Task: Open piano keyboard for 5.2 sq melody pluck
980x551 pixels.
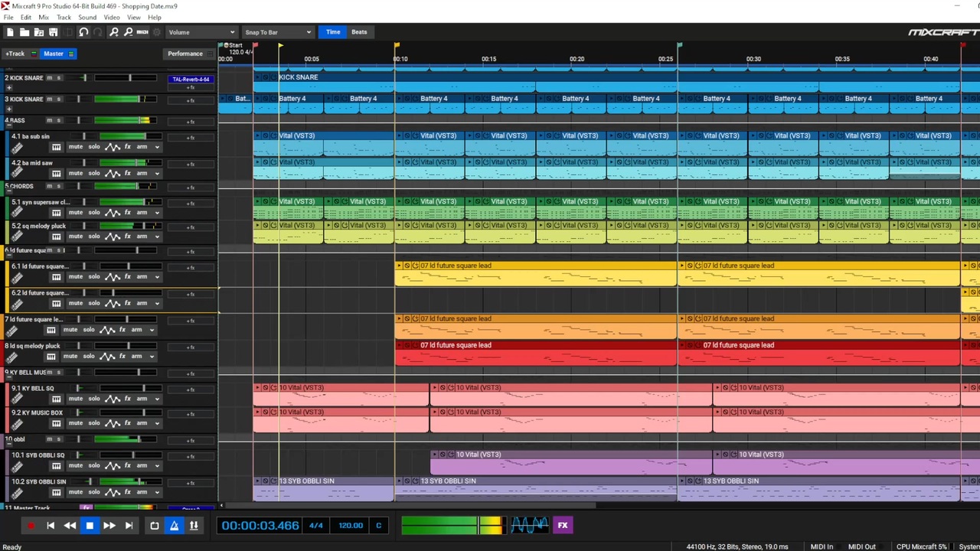Action: click(x=56, y=236)
